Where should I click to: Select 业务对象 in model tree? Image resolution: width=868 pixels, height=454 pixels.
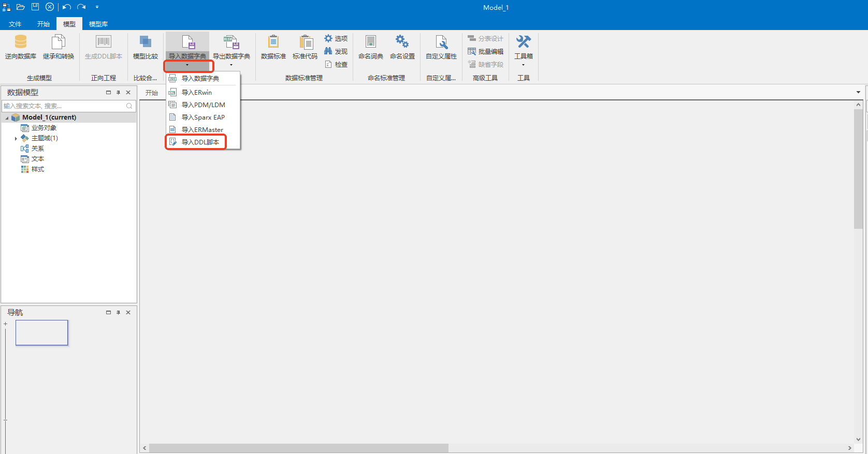tap(44, 128)
